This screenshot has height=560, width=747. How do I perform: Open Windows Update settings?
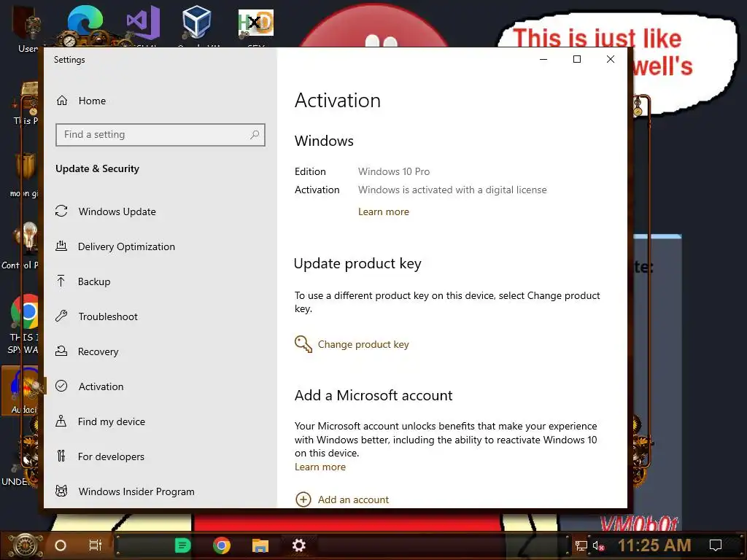click(x=117, y=211)
